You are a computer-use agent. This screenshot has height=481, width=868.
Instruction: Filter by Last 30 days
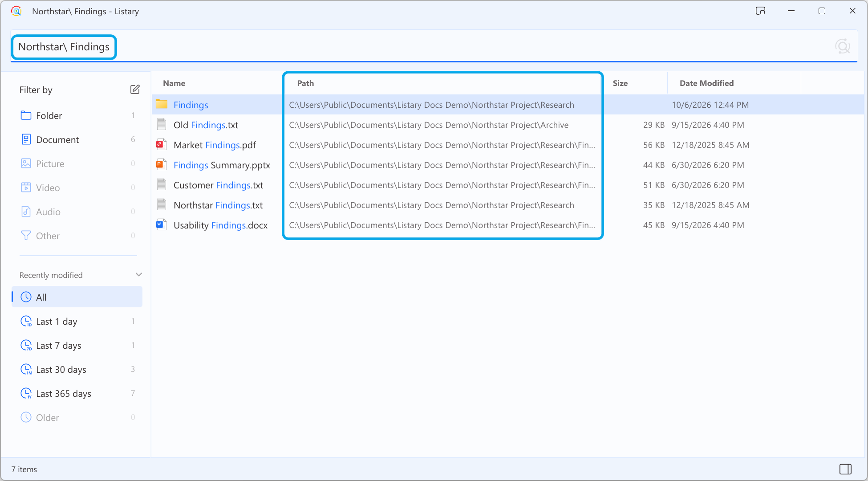[77, 369]
